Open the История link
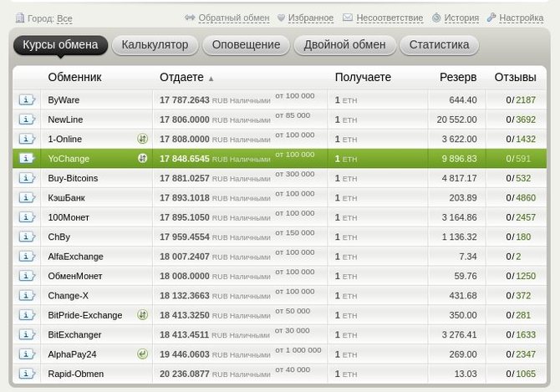The height and width of the screenshot is (392, 560). point(461,18)
